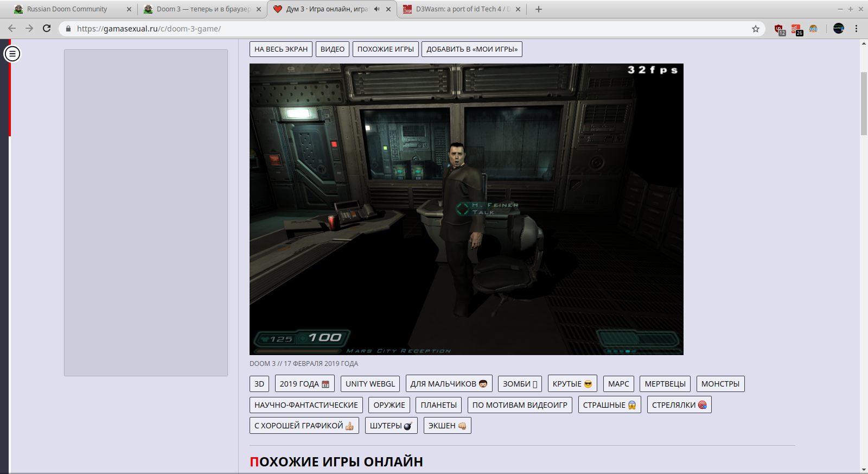The height and width of the screenshot is (474, 868).
Task: Open the ЭКШЕН tag
Action: tap(448, 426)
